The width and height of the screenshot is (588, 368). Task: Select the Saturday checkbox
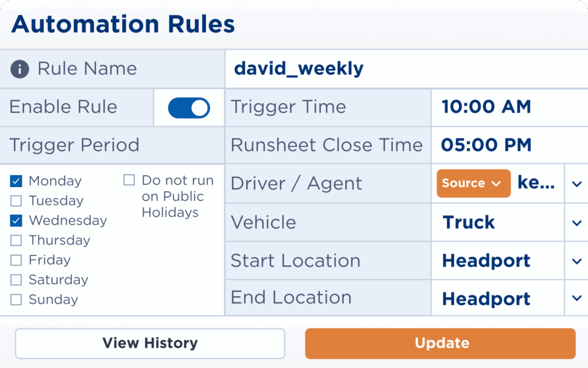(17, 280)
